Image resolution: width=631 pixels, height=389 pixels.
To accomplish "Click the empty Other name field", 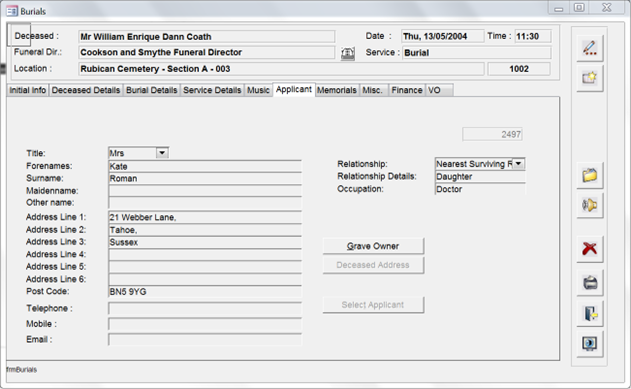I will pos(205,203).
